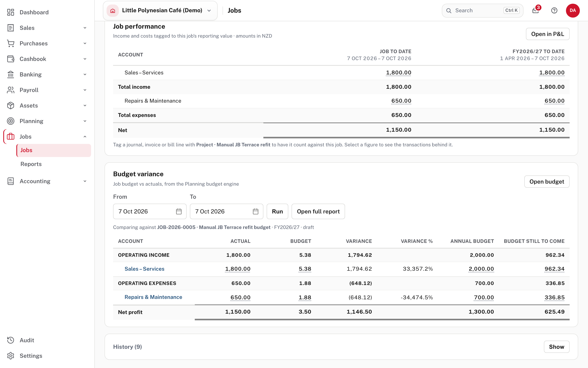588x368 pixels.
Task: Click the Jobs briefcase icon
Action: [10, 137]
